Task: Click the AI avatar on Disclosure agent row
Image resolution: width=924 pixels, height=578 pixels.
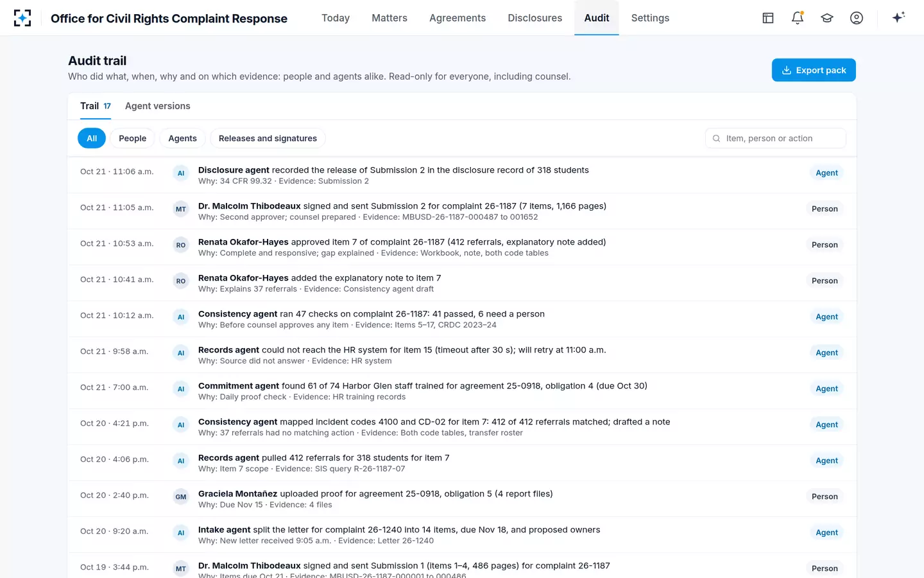Action: click(x=181, y=173)
